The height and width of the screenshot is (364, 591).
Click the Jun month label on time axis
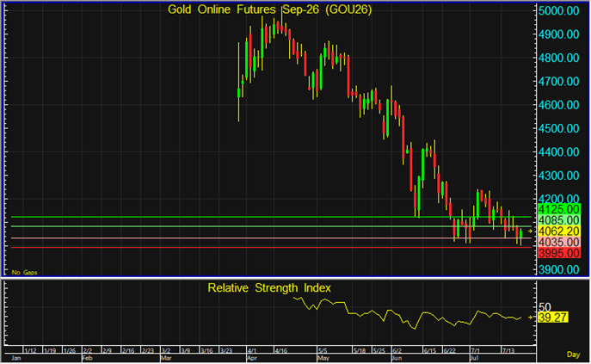[x=397, y=358]
